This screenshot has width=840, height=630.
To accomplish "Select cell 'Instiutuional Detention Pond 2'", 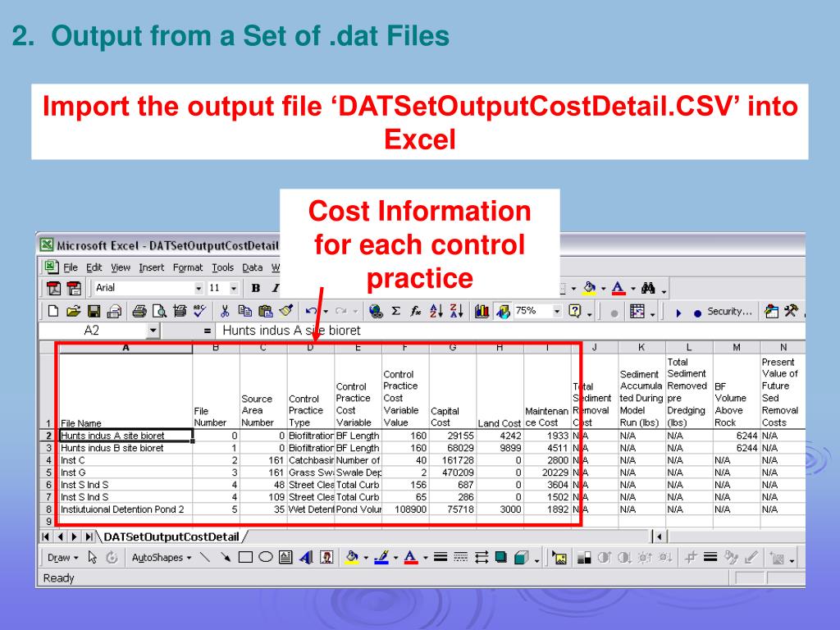I will click(x=126, y=509).
